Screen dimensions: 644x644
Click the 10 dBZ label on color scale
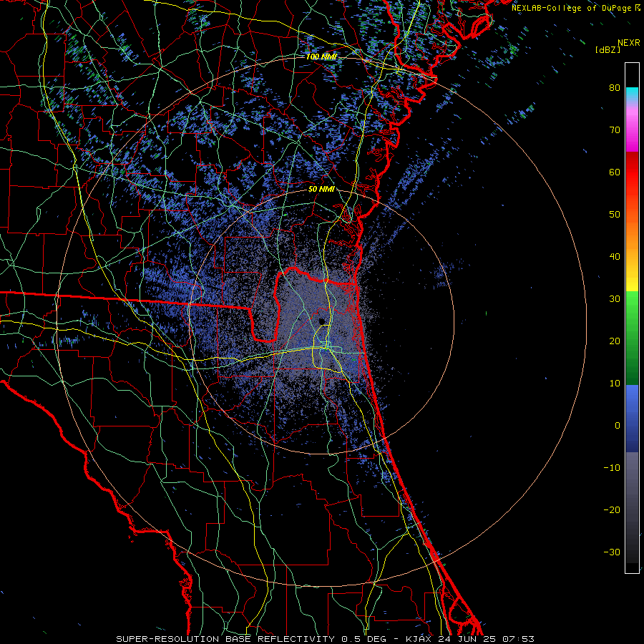pyautogui.click(x=615, y=384)
